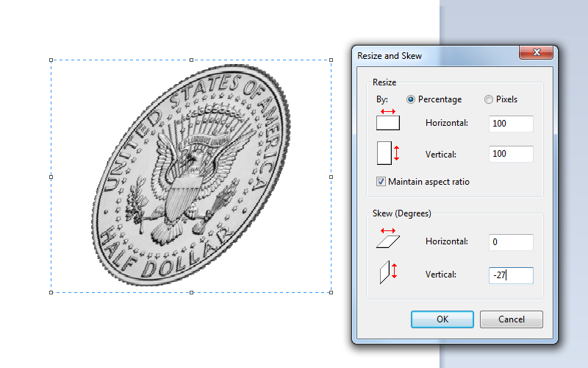Click the right-middle selection handle
Viewport: 588px width, 368px height.
[331, 177]
